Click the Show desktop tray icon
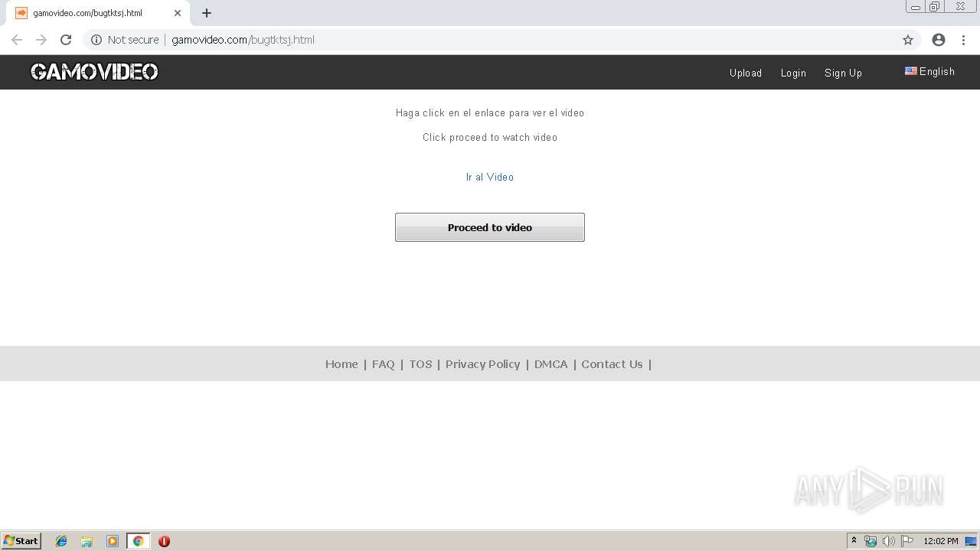Screen dimensions: 980x551 click(972, 541)
